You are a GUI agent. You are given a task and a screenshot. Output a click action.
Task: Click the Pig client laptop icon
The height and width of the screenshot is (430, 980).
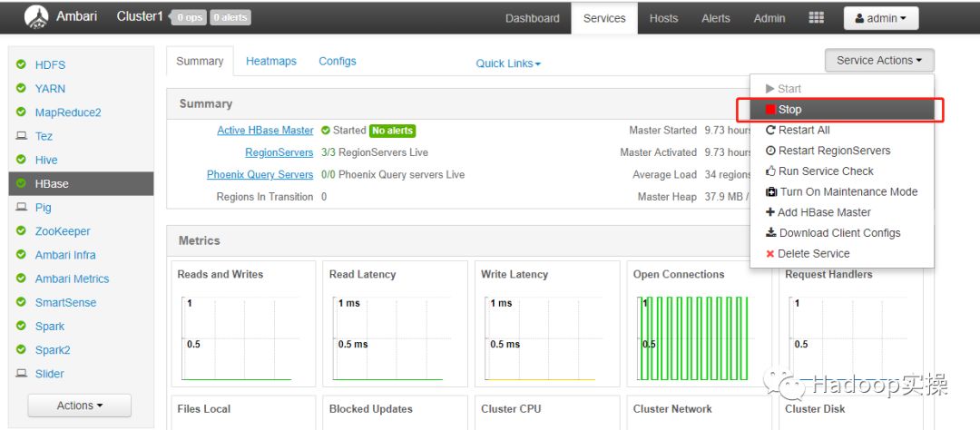pos(21,207)
